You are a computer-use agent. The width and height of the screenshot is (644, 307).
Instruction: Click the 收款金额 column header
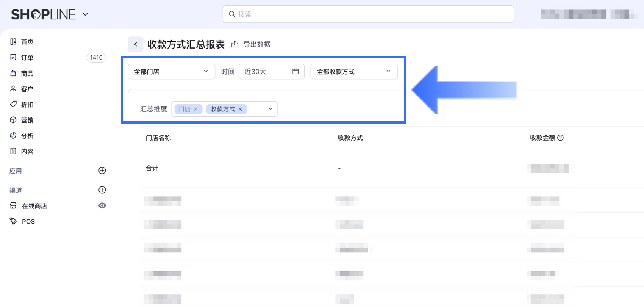[x=542, y=138]
